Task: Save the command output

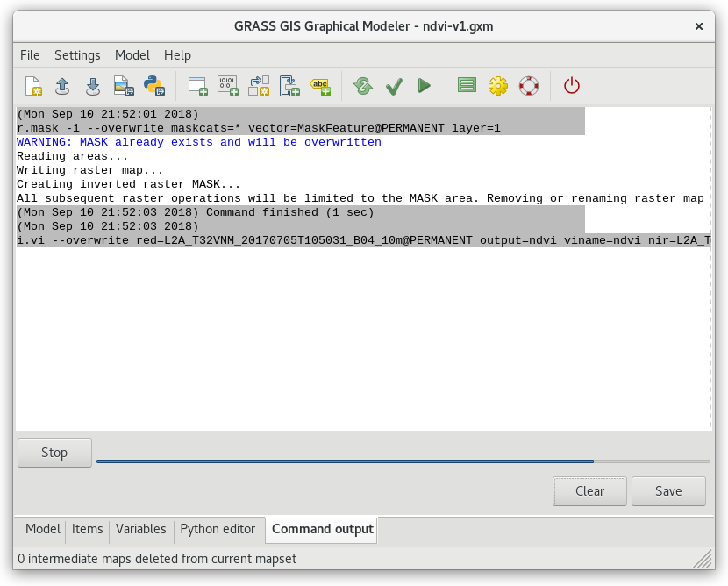Action: click(668, 491)
